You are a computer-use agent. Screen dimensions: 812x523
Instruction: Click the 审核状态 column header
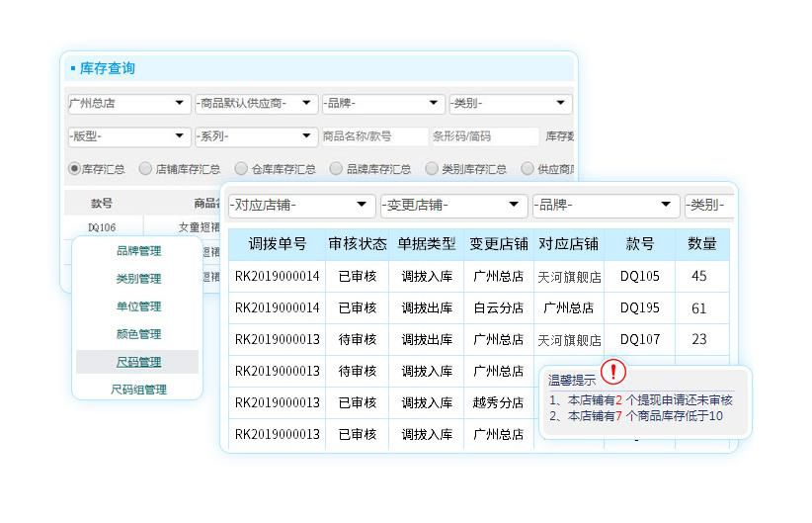[x=358, y=244]
